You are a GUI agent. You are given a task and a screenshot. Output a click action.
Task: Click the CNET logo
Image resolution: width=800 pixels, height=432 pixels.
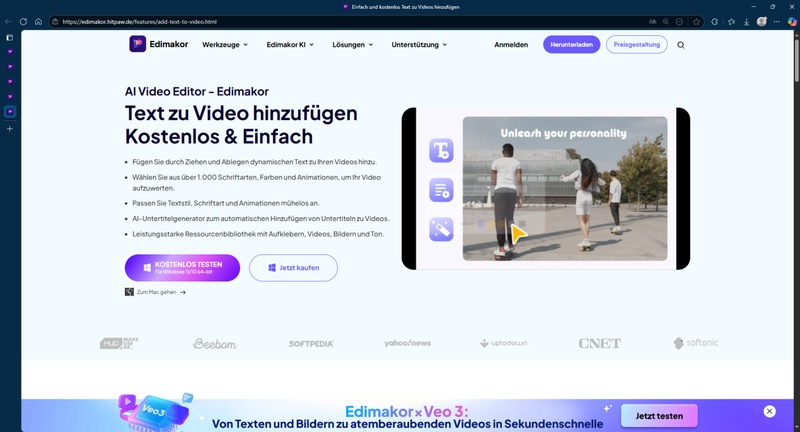(x=599, y=343)
